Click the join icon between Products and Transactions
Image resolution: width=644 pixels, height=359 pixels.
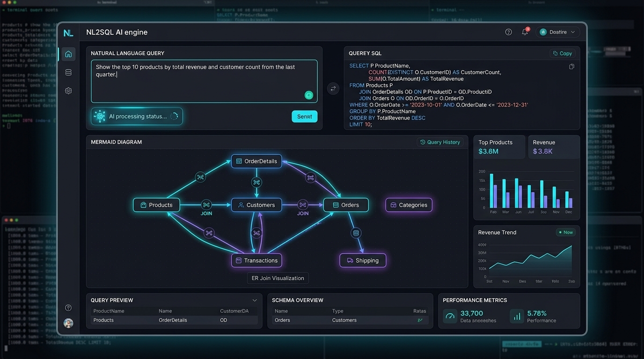[209, 233]
